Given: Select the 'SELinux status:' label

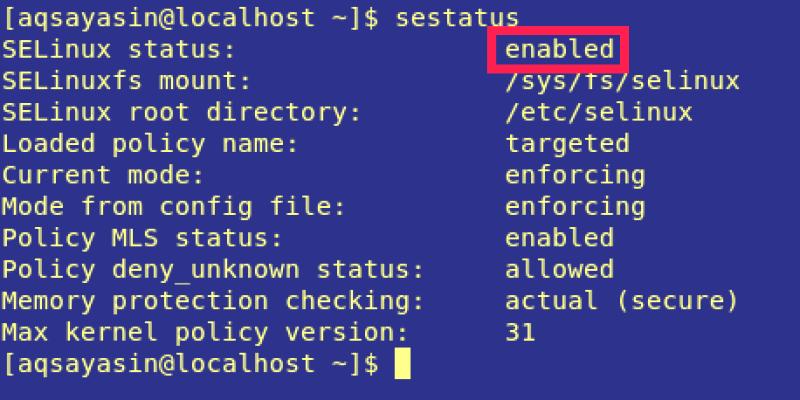Looking at the screenshot, I should point(119,49).
